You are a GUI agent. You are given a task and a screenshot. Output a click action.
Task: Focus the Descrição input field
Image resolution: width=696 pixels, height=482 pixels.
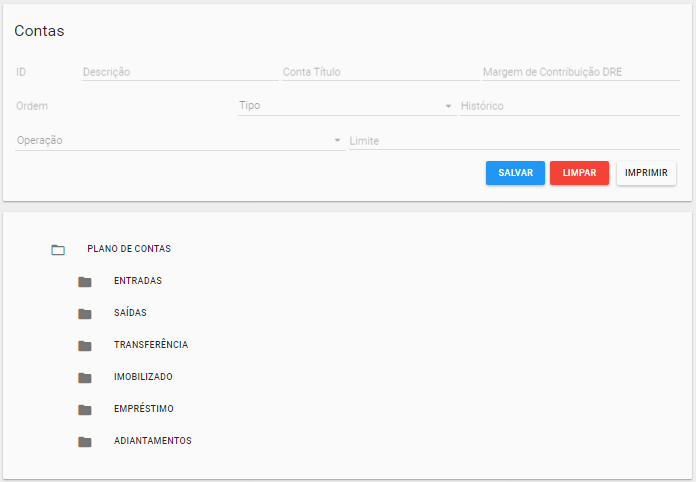pyautogui.click(x=179, y=72)
